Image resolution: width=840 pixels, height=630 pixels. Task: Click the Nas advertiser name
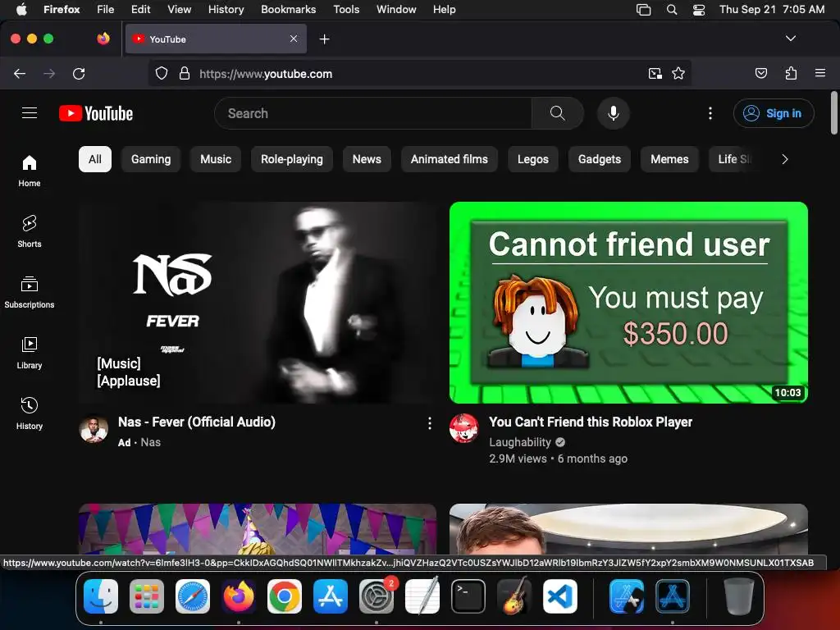point(151,442)
